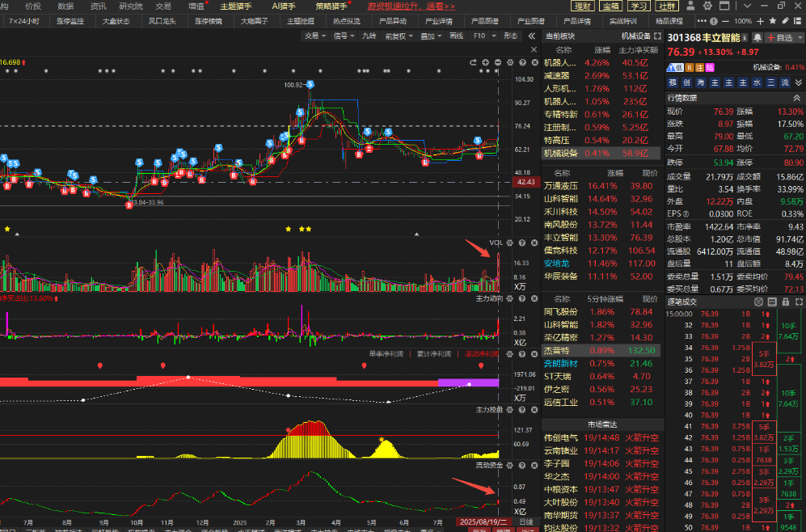The width and height of the screenshot is (806, 532).
Task: Open the 交易 dropdown in chart toolbar
Action: pos(315,36)
